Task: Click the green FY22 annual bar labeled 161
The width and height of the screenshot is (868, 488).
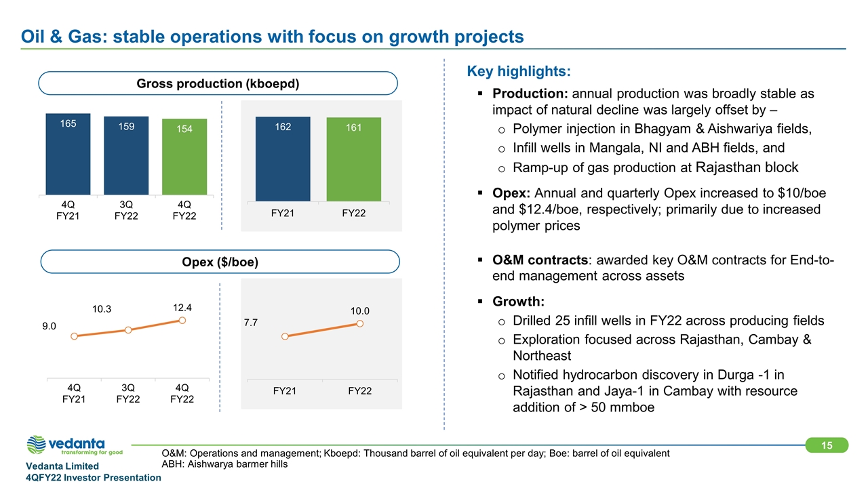Action: [354, 159]
